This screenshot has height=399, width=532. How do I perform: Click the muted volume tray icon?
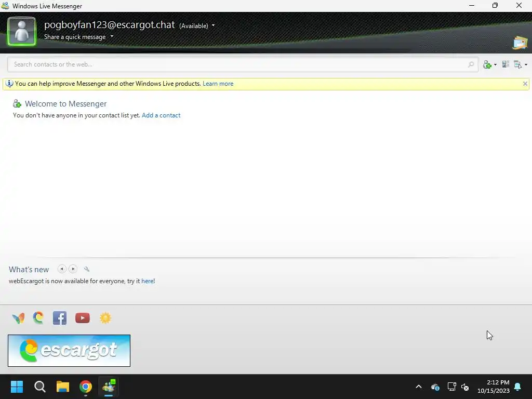pyautogui.click(x=465, y=387)
